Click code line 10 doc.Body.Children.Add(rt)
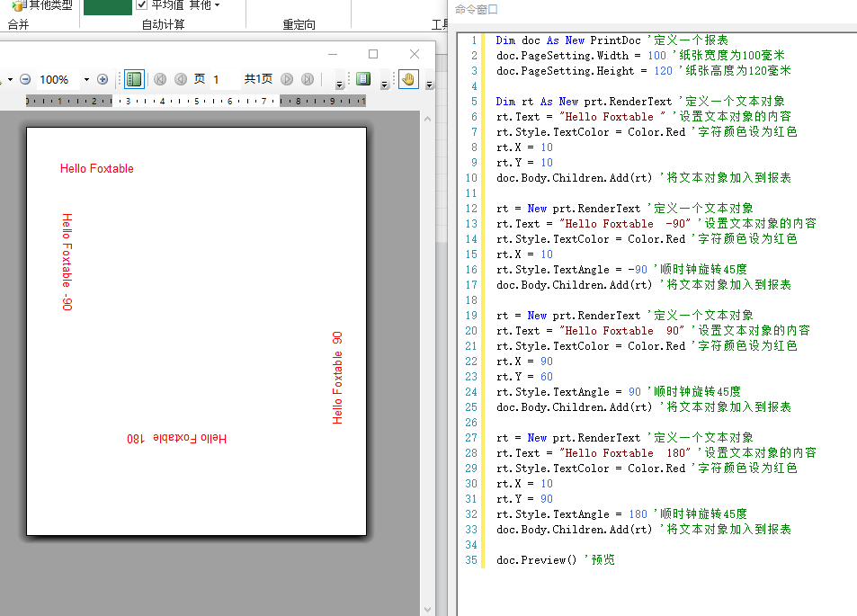The height and width of the screenshot is (616, 857). tap(643, 178)
